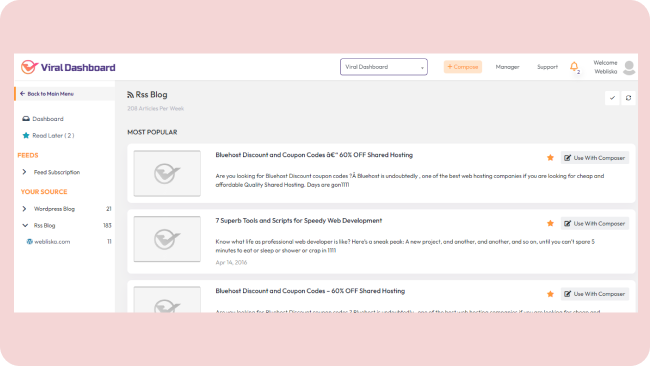The height and width of the screenshot is (366, 650).
Task: Open the 7 Superb Tools article title
Action: point(298,221)
